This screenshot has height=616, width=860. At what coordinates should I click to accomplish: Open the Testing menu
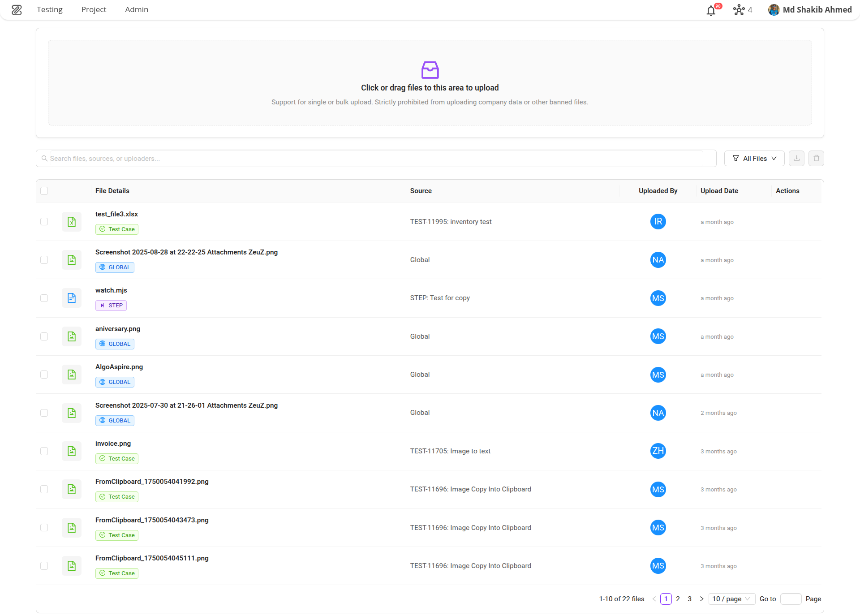point(50,10)
